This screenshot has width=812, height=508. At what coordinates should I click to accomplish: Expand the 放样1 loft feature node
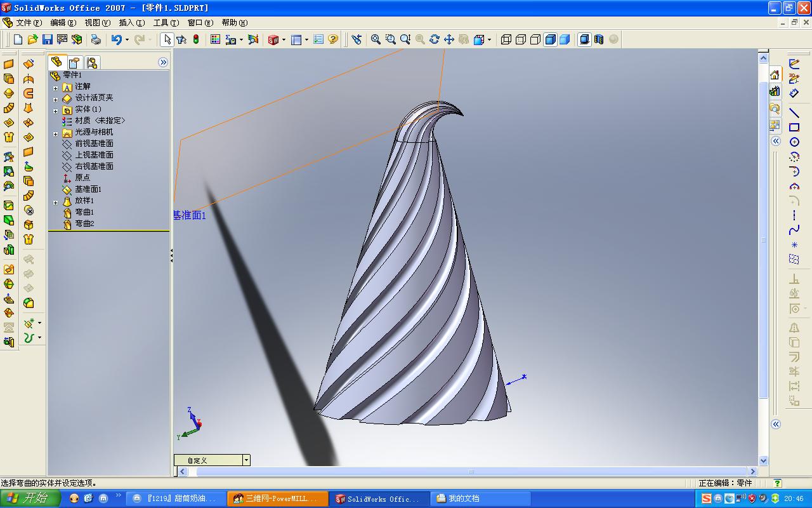point(55,202)
